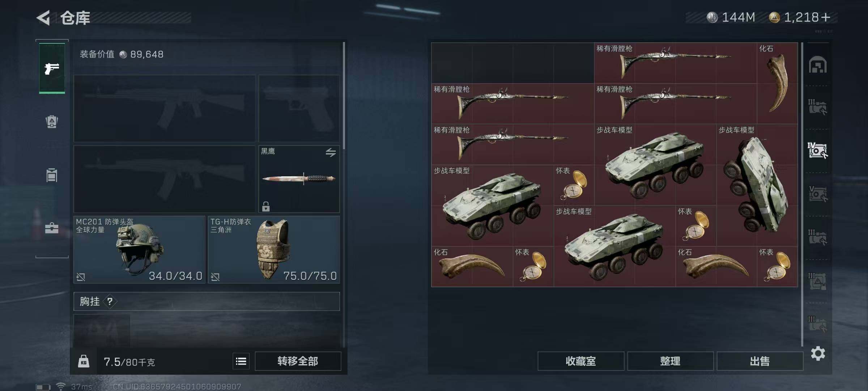The height and width of the screenshot is (391, 868).
Task: Toggle the TG-H armor auto-repair icon
Action: point(215,277)
